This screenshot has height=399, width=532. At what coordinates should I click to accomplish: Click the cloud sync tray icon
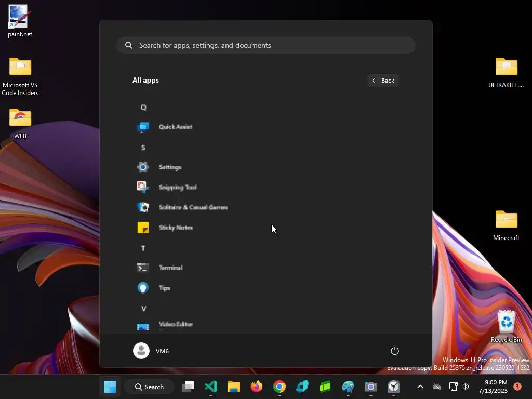[437, 387]
